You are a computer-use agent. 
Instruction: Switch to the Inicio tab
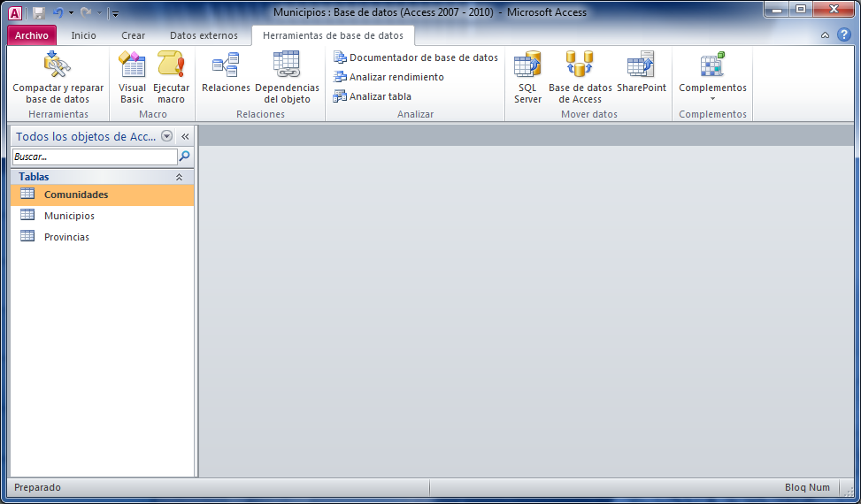click(83, 35)
